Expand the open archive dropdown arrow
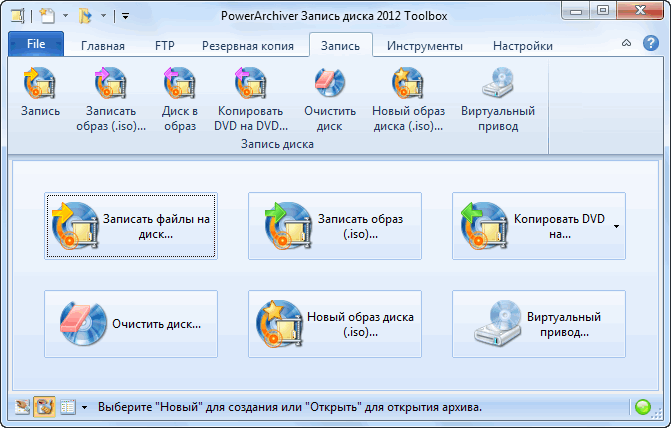 104,16
